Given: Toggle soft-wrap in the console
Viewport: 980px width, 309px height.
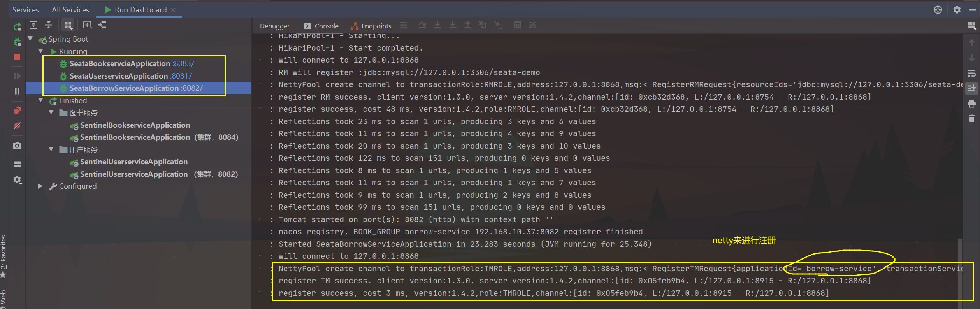Looking at the screenshot, I should [x=972, y=73].
